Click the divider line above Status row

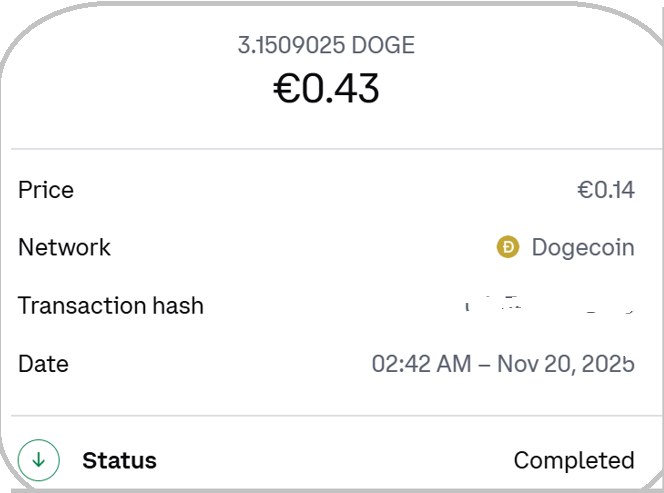[x=332, y=416]
